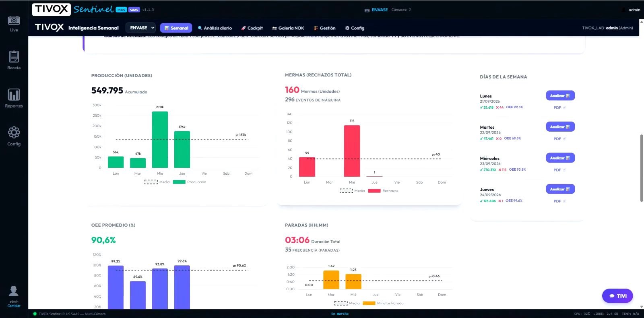Toggle Rechazos legend red swatch
644x318 pixels.
click(x=374, y=191)
